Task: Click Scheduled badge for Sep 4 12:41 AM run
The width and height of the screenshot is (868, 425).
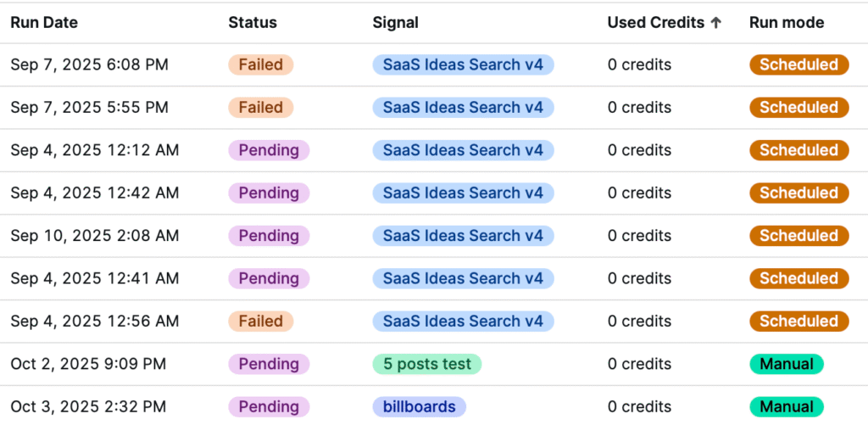Action: tap(798, 278)
